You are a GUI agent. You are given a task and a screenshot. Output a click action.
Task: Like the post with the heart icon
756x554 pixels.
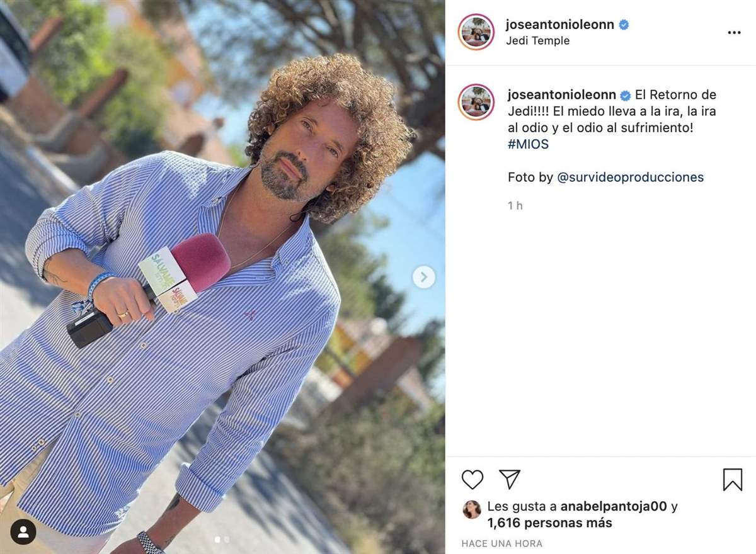pos(472,480)
